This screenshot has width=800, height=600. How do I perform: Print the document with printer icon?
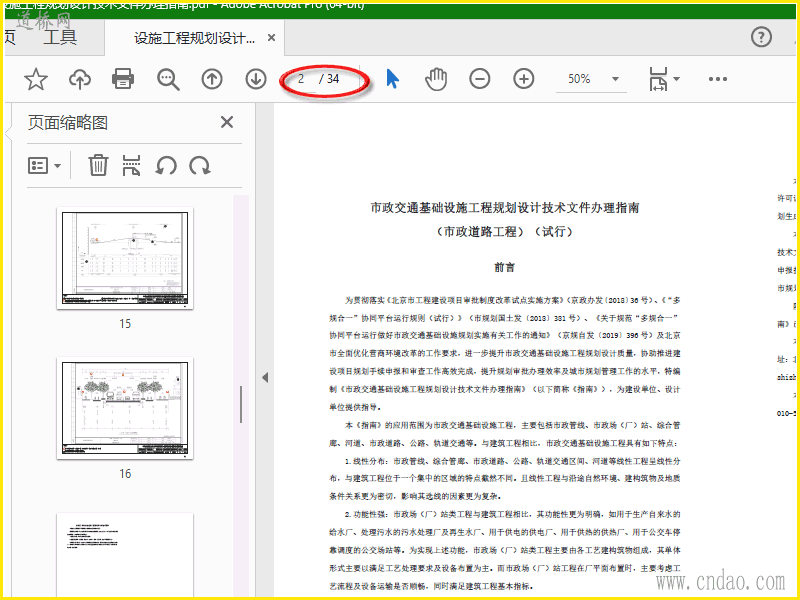pyautogui.click(x=123, y=79)
